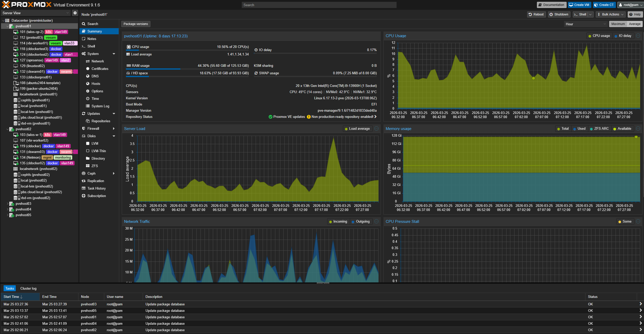
Task: Open the DNS globe icon entry
Action: coord(88,76)
